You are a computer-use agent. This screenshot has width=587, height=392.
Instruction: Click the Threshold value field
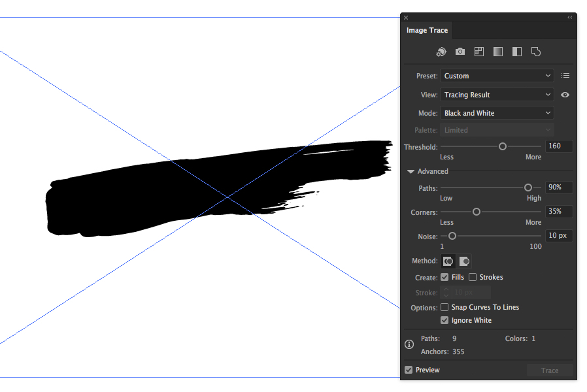(x=559, y=146)
